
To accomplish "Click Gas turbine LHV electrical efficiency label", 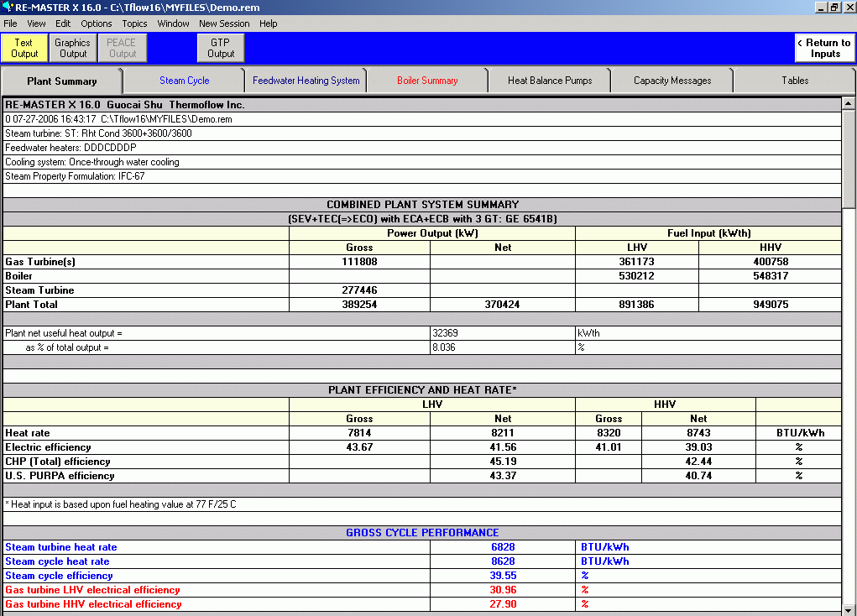I will click(92, 590).
